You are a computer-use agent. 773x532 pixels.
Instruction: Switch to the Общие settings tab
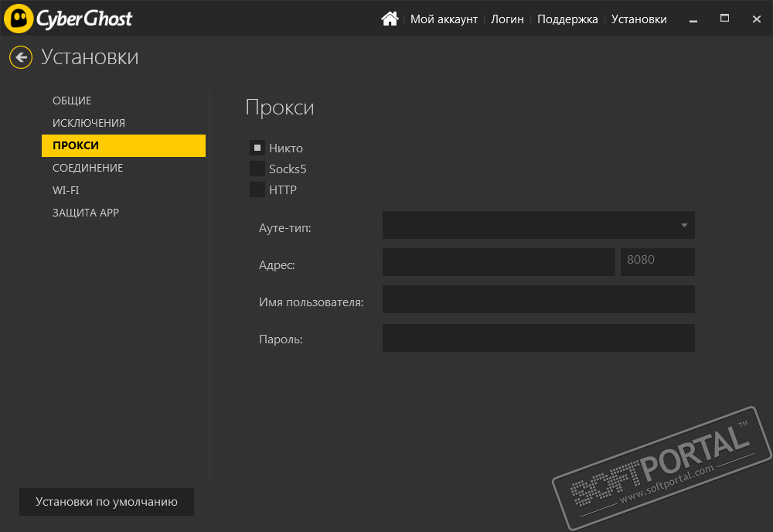72,101
